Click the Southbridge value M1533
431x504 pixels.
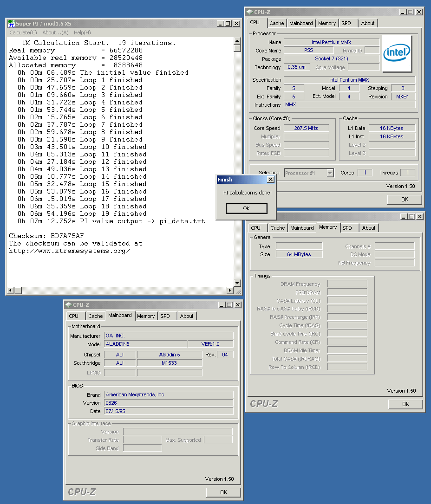click(x=170, y=363)
